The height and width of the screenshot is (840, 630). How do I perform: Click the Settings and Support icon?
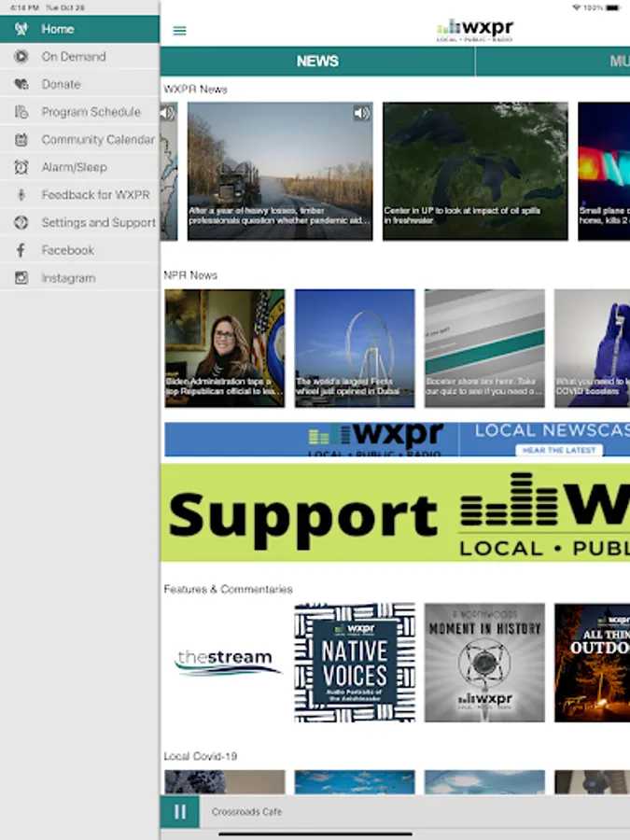pos(21,222)
